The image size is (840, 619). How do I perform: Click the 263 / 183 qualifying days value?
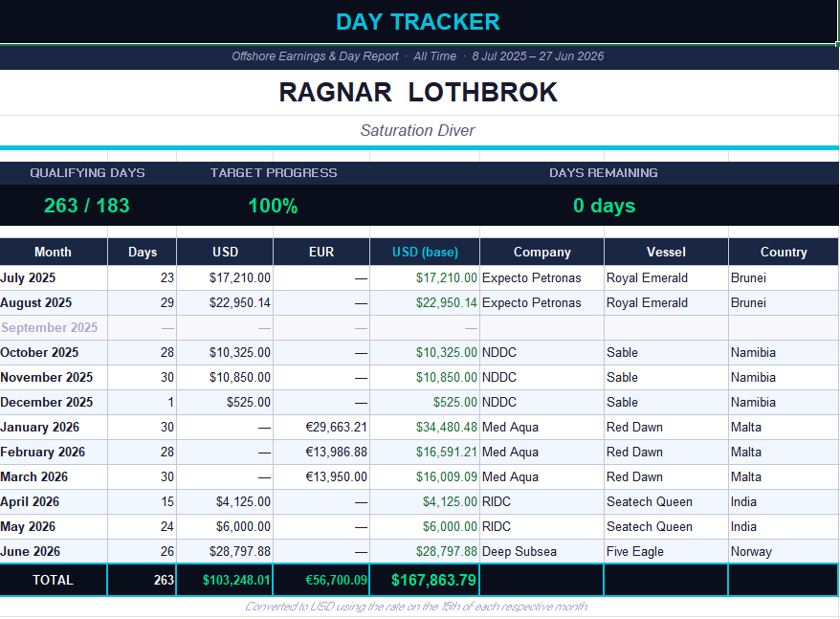(87, 206)
